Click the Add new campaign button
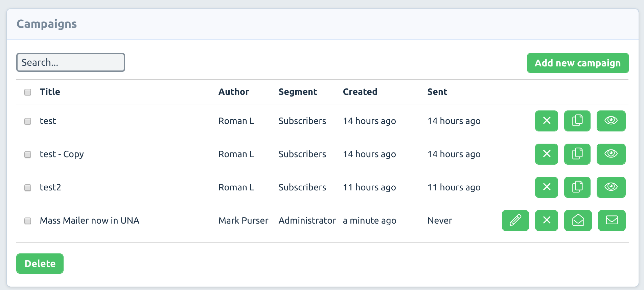This screenshot has width=644, height=290. [578, 63]
